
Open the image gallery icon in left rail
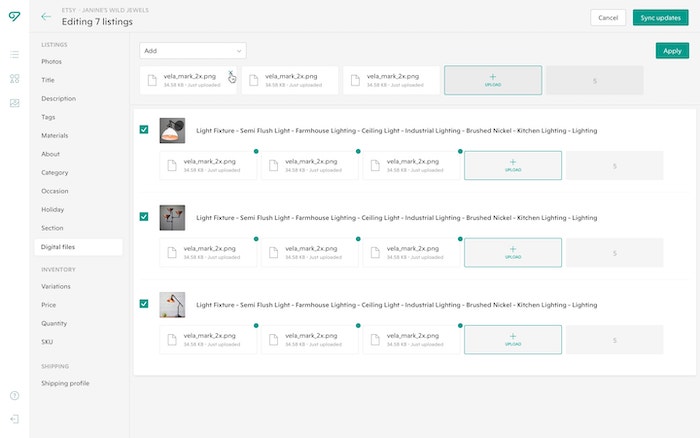click(14, 103)
